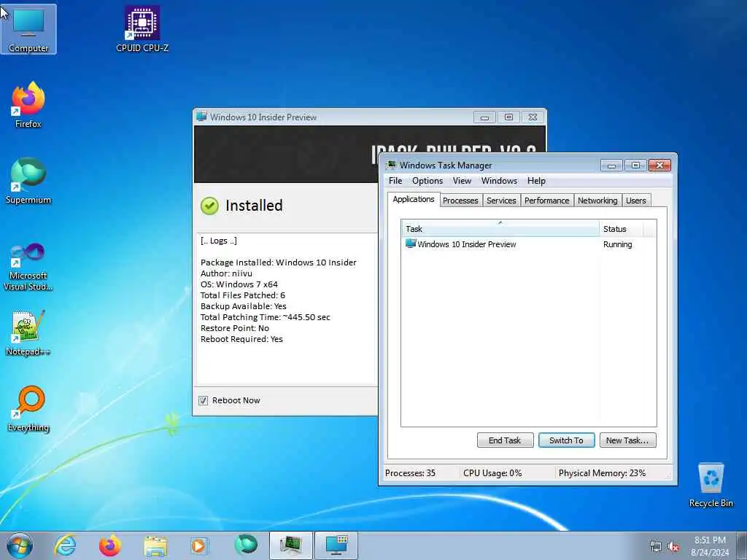
Task: Launch the Notepad++ desktop shortcut
Action: pos(28,333)
